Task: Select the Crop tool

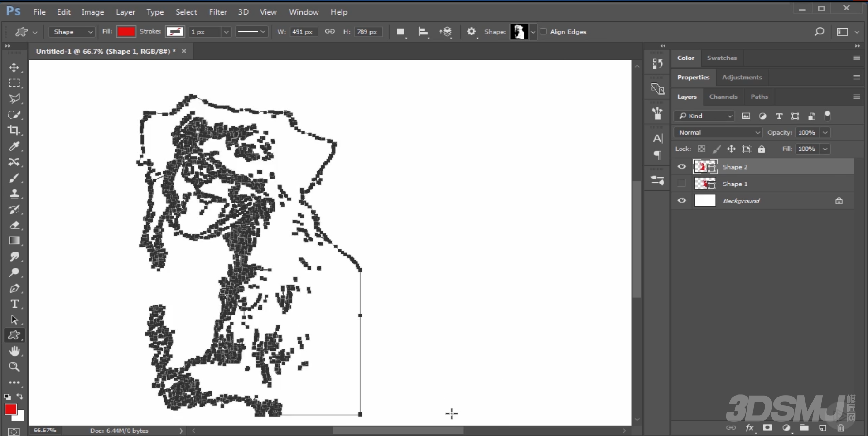Action: [14, 131]
